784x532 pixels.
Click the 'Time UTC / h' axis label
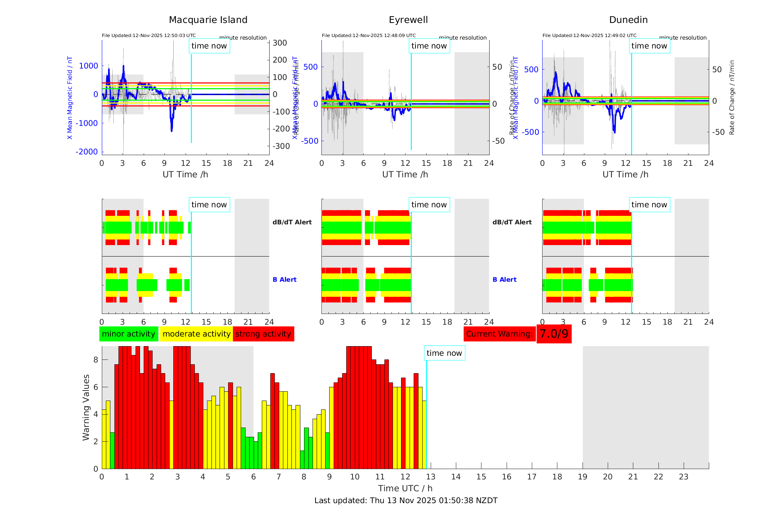point(405,488)
